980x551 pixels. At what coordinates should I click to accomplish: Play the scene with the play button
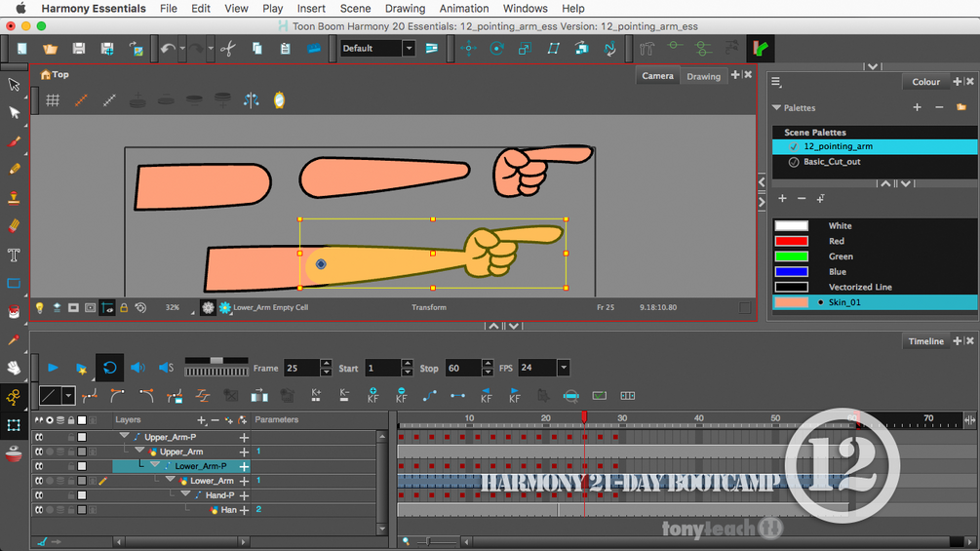[x=53, y=368]
